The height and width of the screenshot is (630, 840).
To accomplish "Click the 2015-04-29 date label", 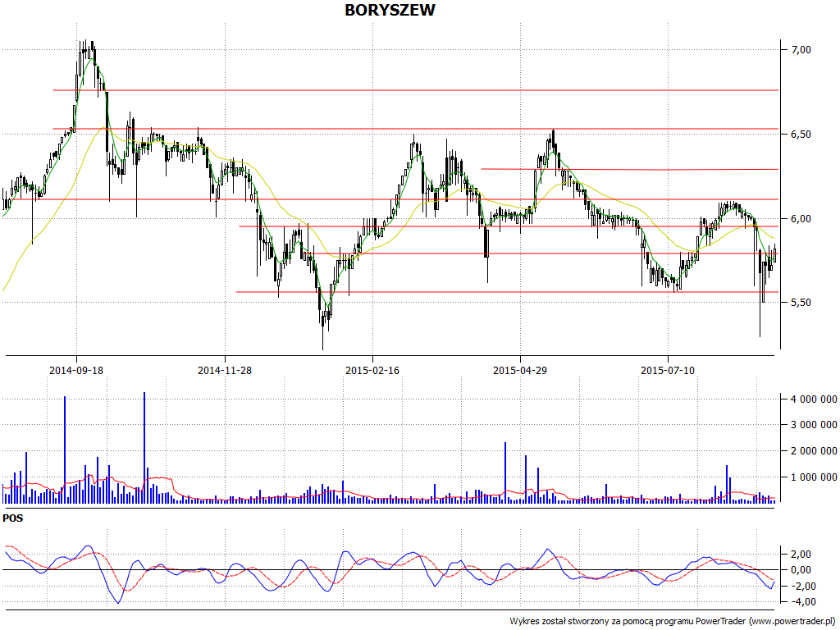I will click(520, 370).
